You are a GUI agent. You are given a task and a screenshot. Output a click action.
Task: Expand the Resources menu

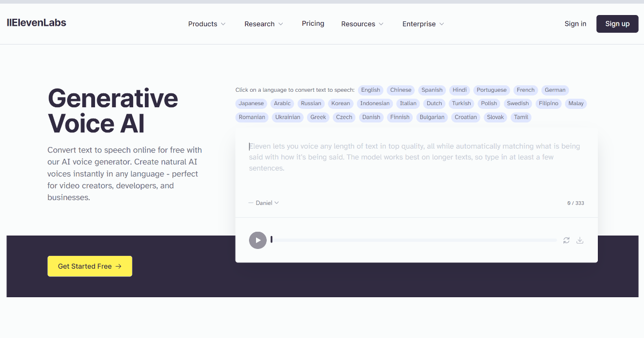[362, 24]
